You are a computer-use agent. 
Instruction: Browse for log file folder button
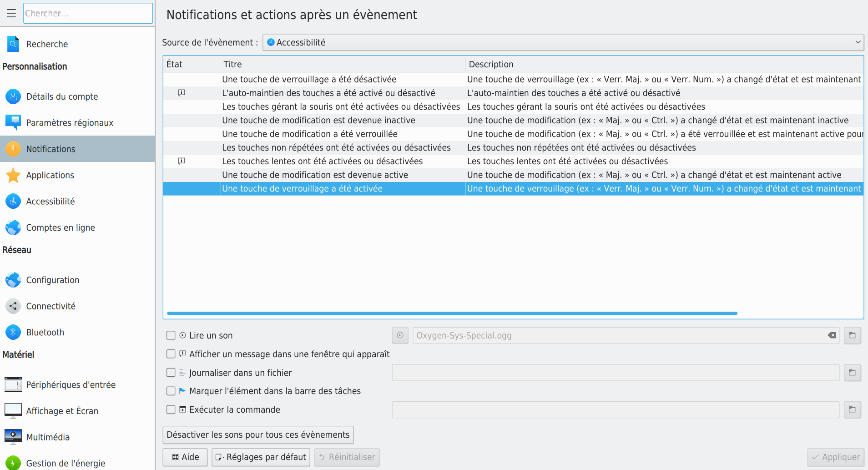point(852,373)
